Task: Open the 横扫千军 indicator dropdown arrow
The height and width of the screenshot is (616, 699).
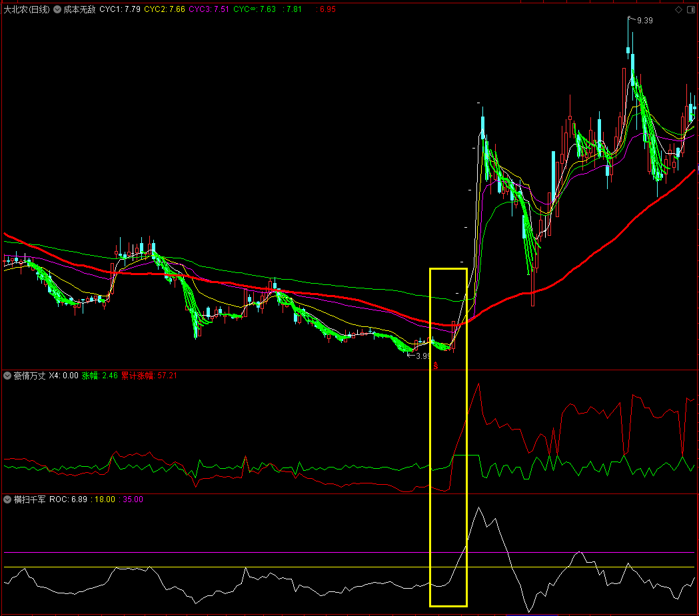Action: pyautogui.click(x=7, y=499)
